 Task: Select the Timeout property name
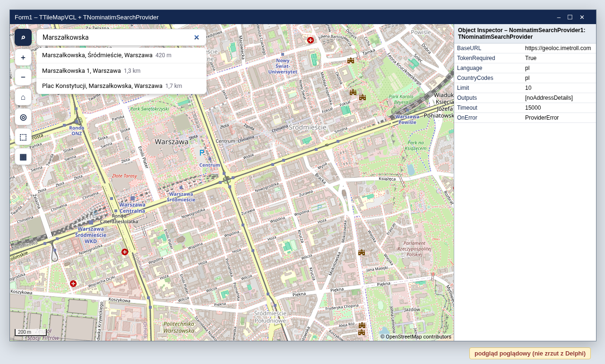[x=467, y=108]
